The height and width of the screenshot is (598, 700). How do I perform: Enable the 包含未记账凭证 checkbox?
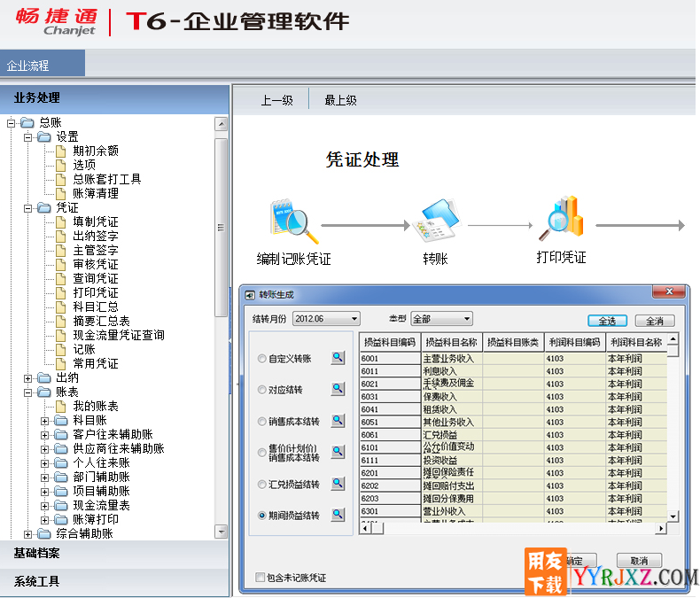tap(260, 578)
